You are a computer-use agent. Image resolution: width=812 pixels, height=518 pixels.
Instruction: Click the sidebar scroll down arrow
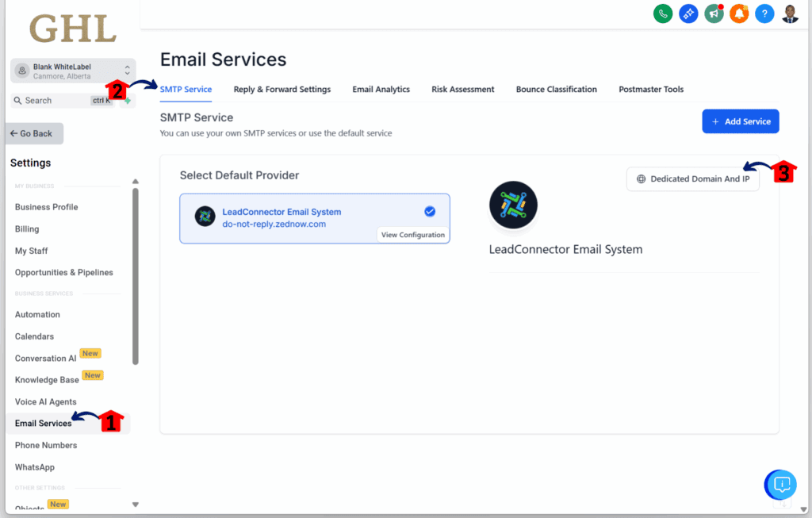coord(135,505)
